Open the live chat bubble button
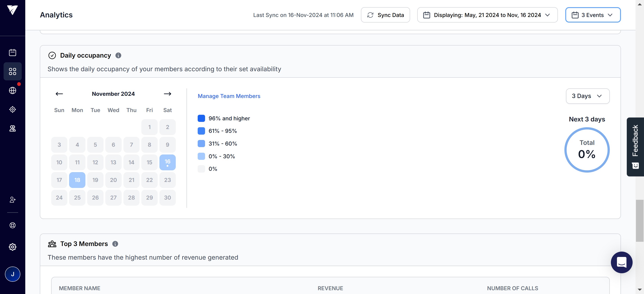The image size is (644, 294). tap(621, 262)
